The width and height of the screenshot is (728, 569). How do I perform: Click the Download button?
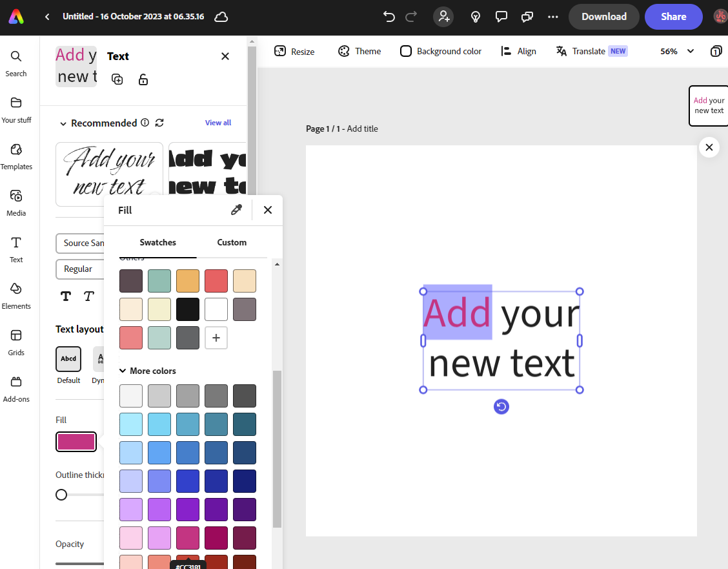click(603, 17)
